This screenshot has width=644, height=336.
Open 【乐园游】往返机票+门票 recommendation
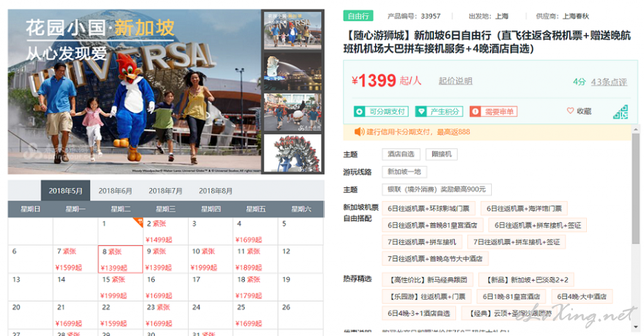tap(426, 296)
